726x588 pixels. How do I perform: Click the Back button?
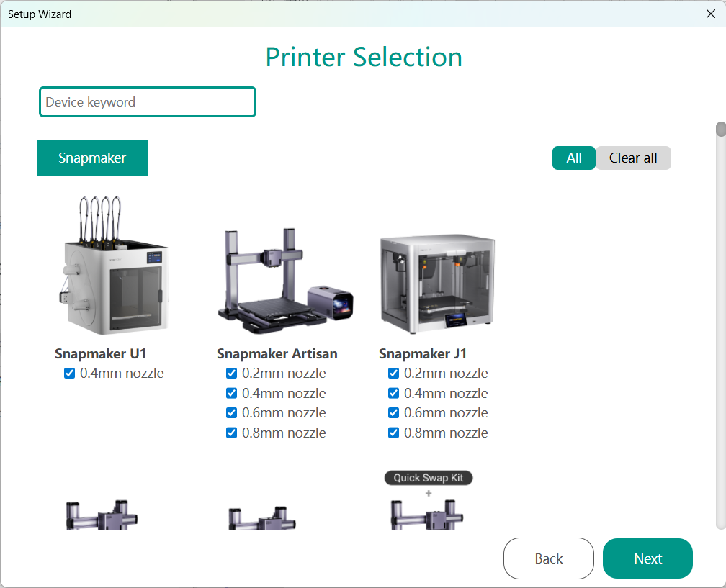coord(549,558)
